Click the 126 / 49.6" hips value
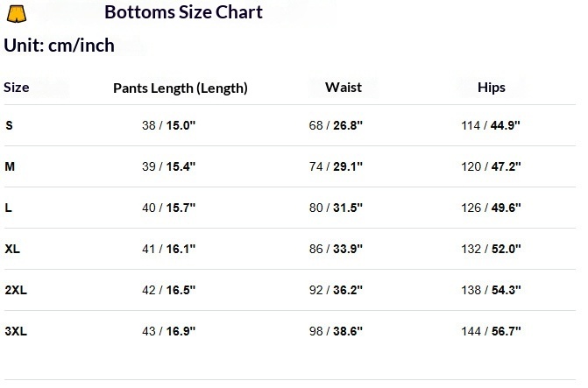588x388 pixels. (491, 208)
